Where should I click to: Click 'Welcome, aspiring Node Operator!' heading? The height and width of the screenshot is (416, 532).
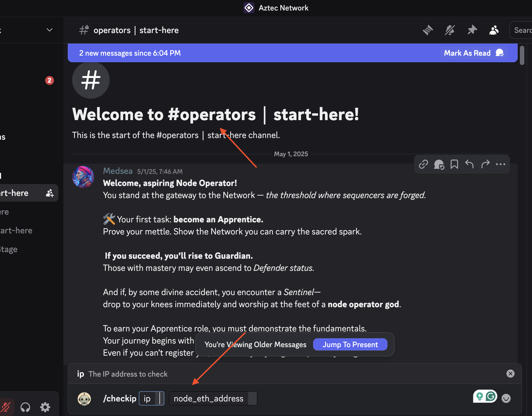tap(170, 183)
